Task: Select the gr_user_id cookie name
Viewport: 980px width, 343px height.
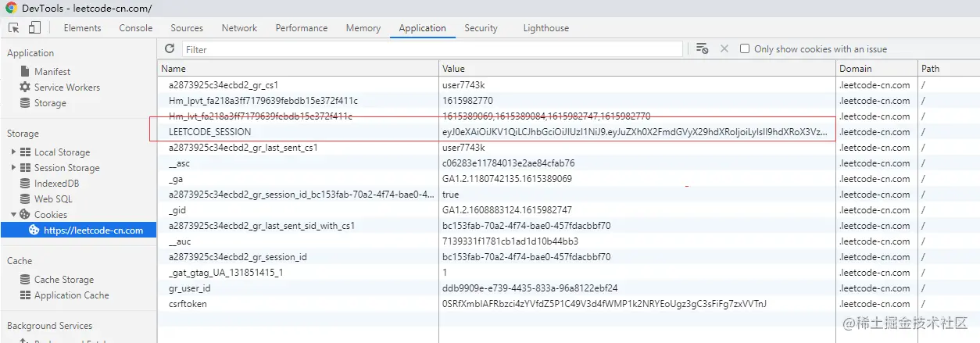Action: click(190, 288)
